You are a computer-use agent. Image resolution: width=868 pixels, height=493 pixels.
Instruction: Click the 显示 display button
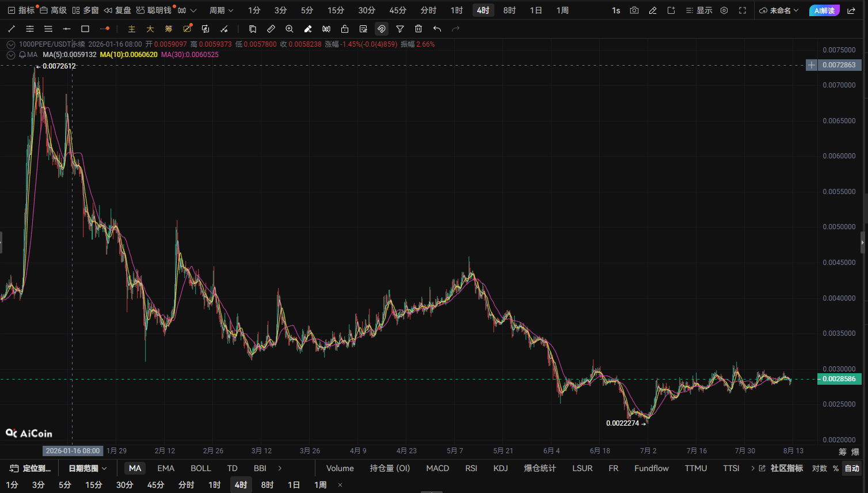coord(699,10)
